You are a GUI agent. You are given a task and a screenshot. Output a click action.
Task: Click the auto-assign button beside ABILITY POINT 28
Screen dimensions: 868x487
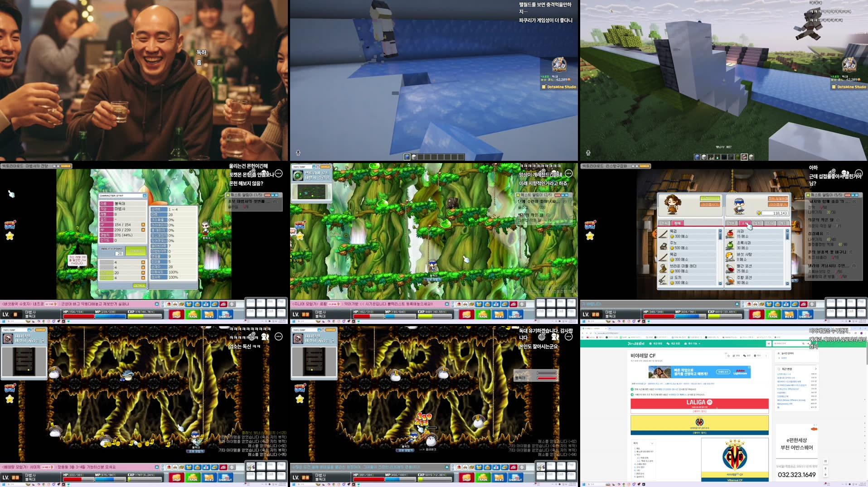[136, 251]
